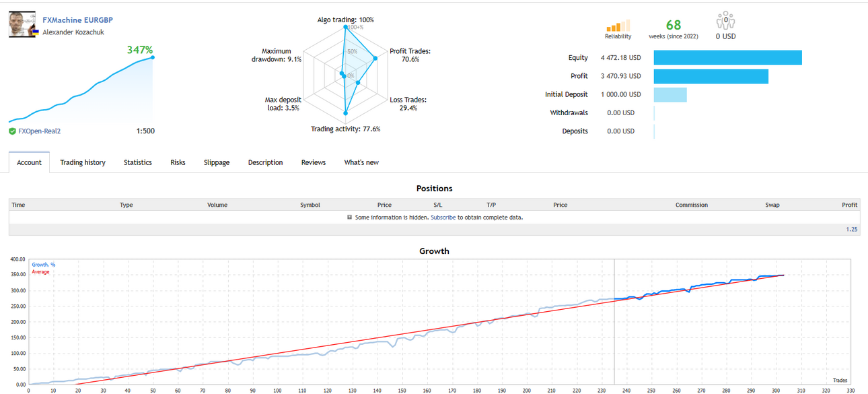Open the Risks tab
This screenshot has height=394, width=868.
click(x=178, y=162)
